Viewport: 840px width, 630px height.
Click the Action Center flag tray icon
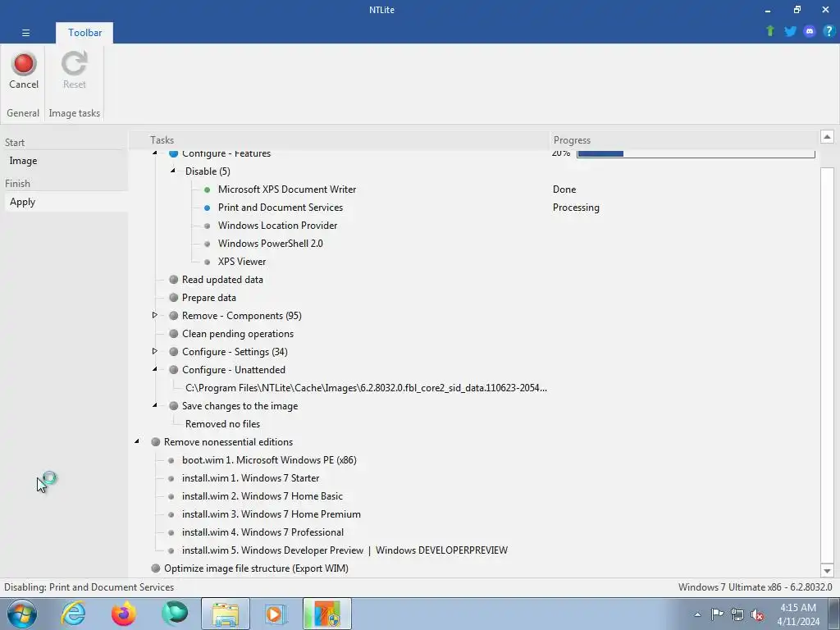coord(717,614)
